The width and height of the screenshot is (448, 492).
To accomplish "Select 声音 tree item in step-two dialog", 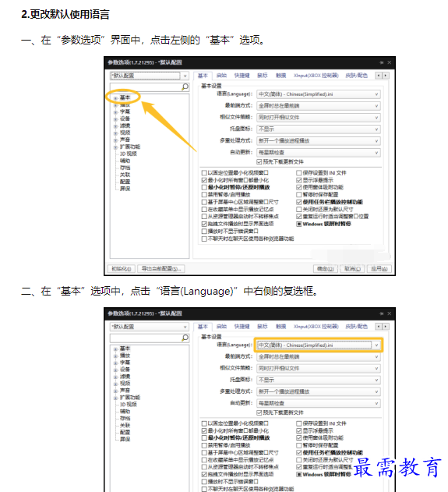I will (x=125, y=391).
